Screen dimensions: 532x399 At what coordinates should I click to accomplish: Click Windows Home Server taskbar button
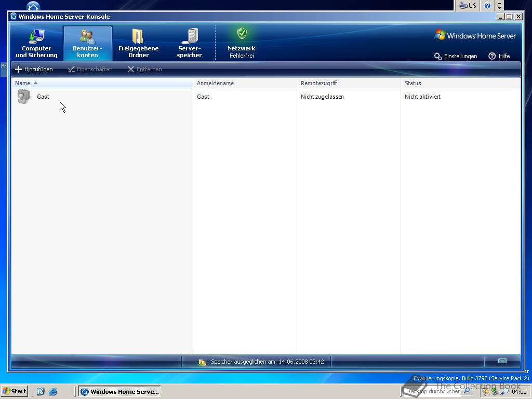click(x=119, y=391)
